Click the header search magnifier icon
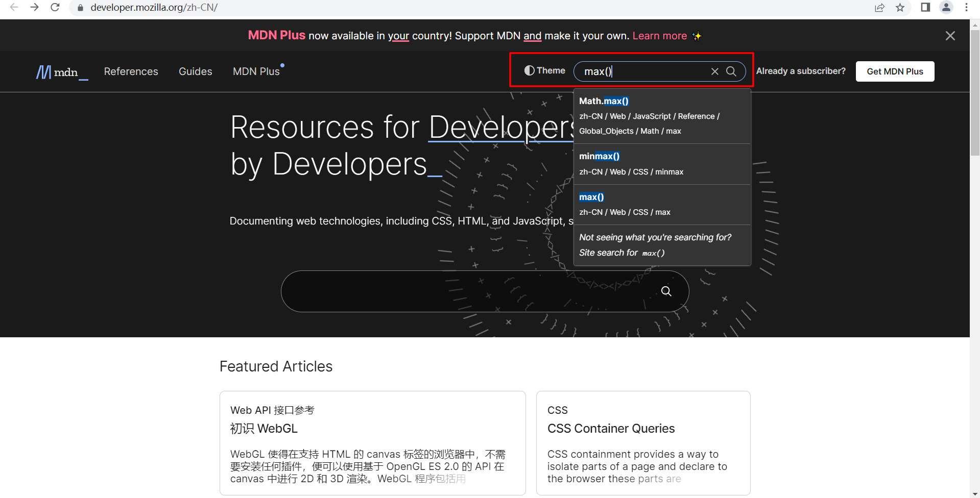980x498 pixels. pos(731,71)
